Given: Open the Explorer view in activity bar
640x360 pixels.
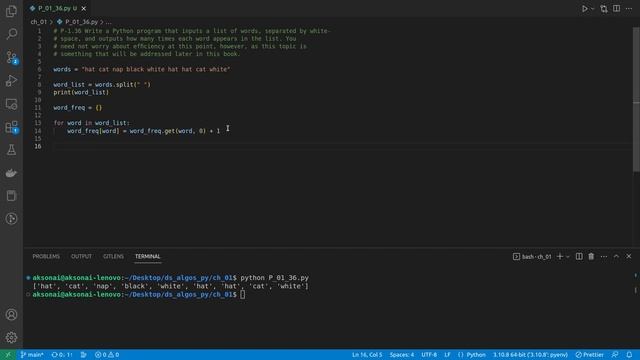Looking at the screenshot, I should pos(11,11).
